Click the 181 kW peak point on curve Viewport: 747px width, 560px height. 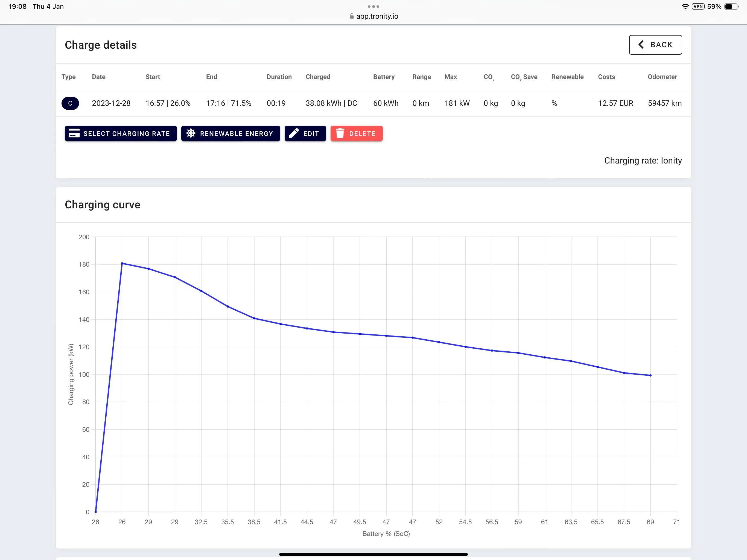coord(122,263)
